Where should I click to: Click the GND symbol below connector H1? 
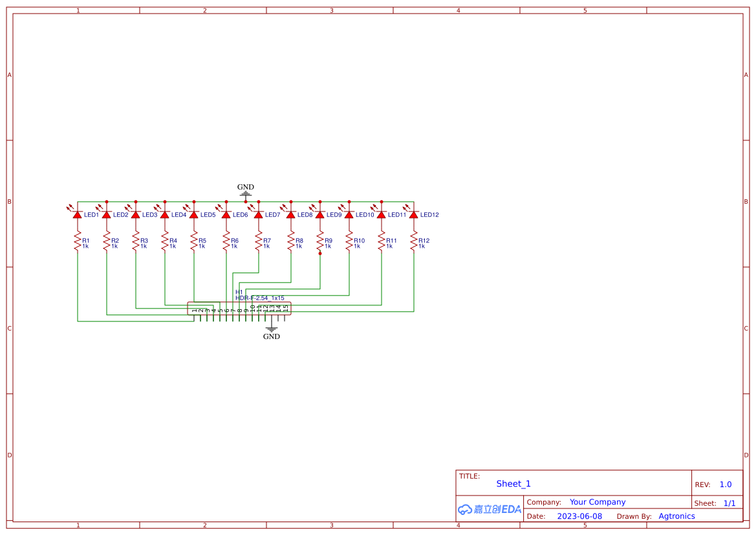point(271,330)
